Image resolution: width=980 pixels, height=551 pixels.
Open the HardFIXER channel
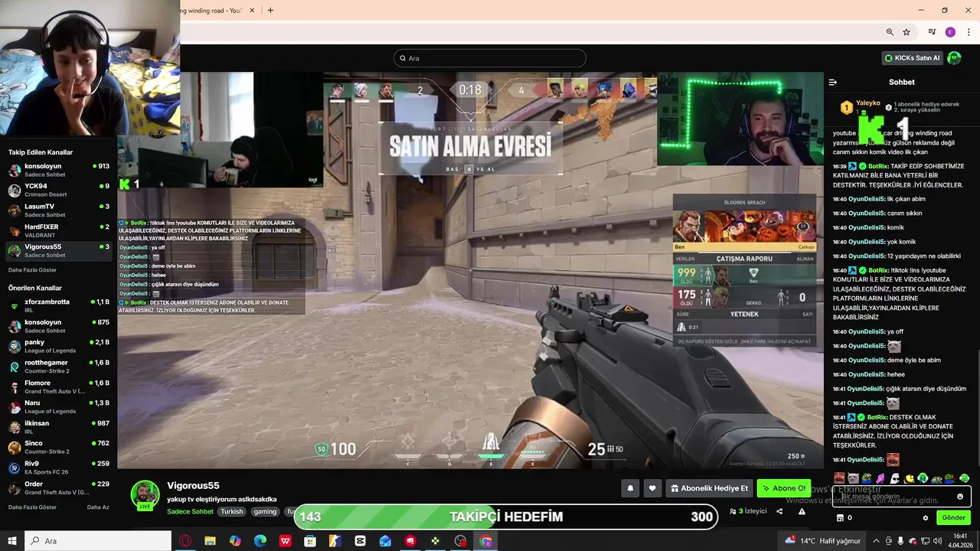(59, 230)
